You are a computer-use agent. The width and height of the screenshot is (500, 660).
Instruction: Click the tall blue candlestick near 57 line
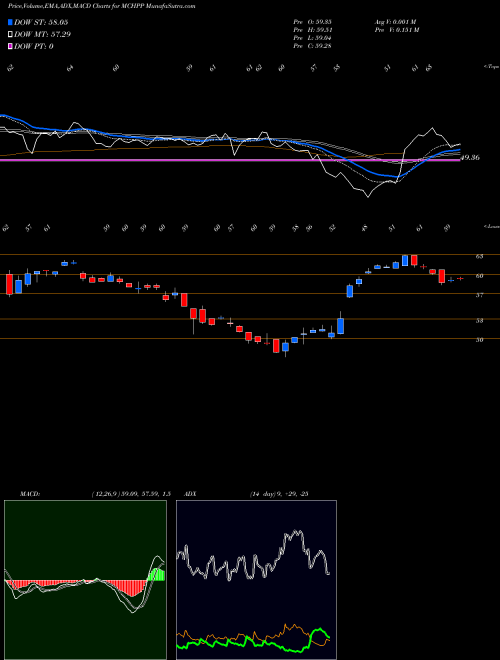coord(350,291)
